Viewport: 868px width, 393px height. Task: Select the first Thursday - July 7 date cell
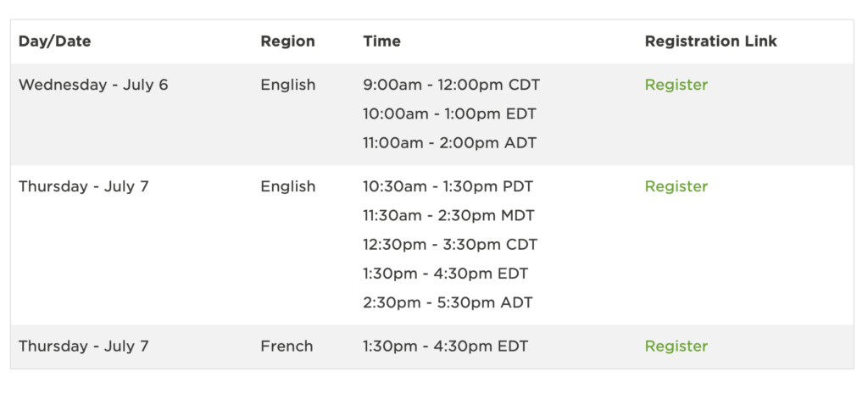coord(84,186)
